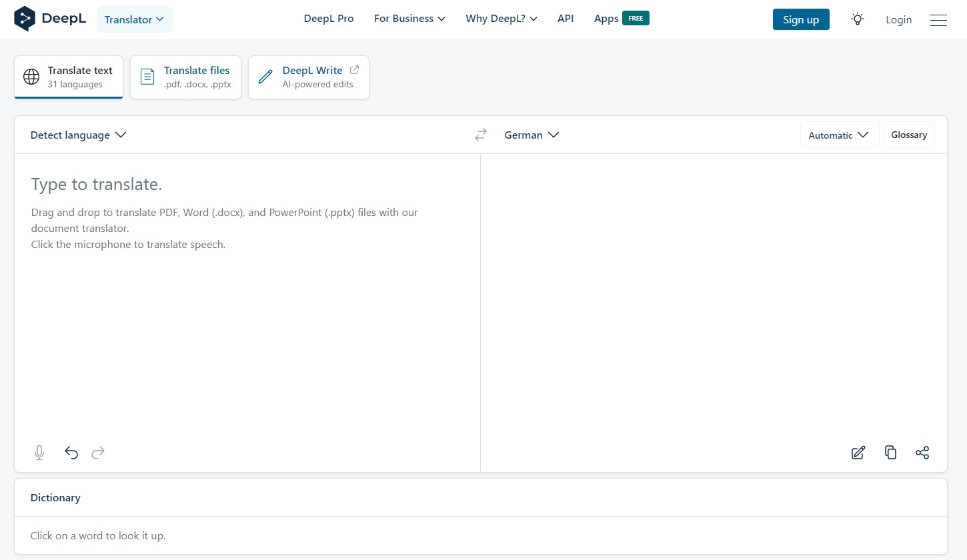The image size is (967, 560).
Task: Click the '.pdf, .docx, .pptx' subtitle
Action: [x=197, y=85]
